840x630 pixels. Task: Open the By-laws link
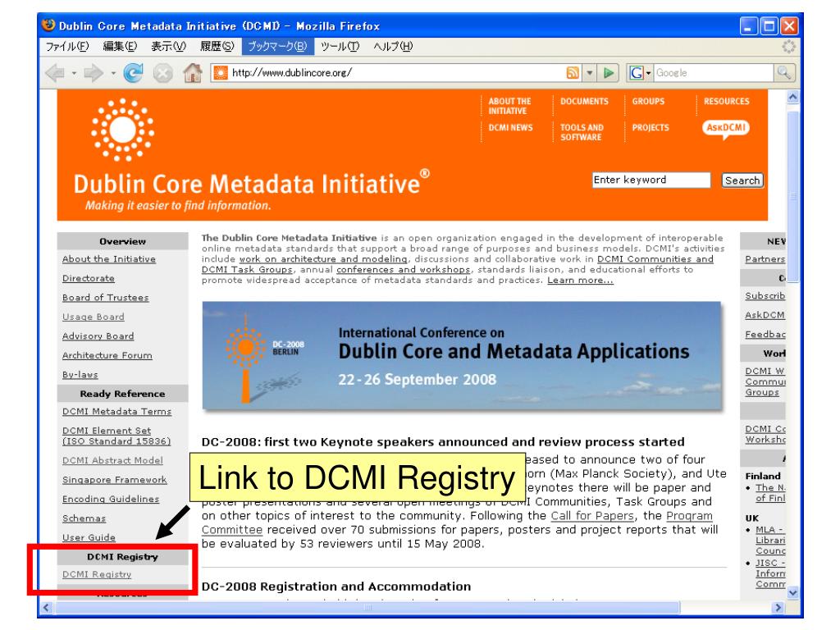[x=80, y=375]
